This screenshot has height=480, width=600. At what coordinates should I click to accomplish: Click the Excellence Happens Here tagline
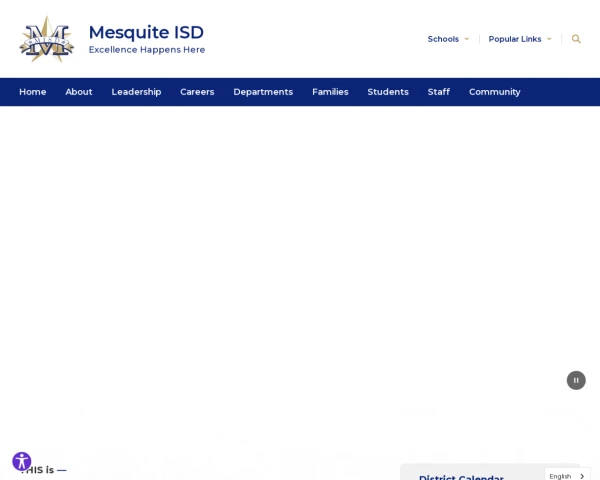147,50
